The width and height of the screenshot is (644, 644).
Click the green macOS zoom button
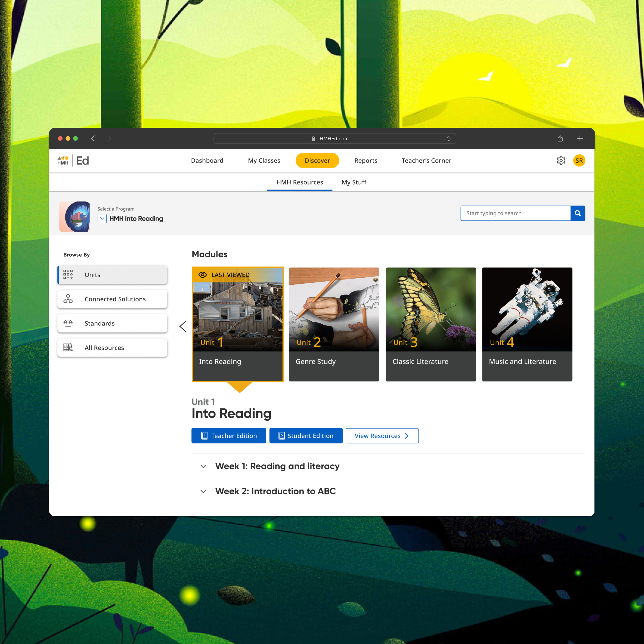[x=76, y=138]
